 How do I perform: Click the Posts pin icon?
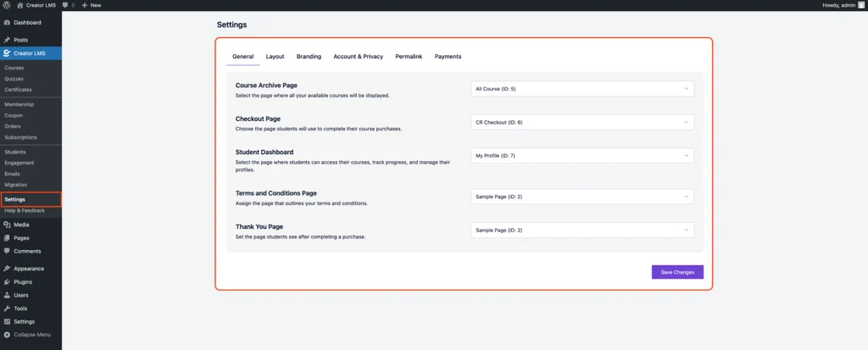[x=7, y=40]
